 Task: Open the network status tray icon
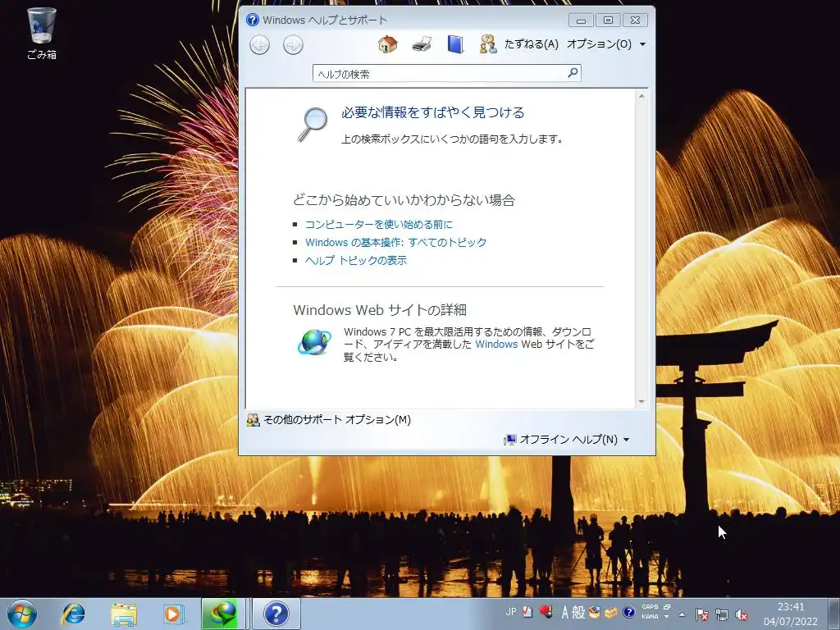pyautogui.click(x=722, y=614)
